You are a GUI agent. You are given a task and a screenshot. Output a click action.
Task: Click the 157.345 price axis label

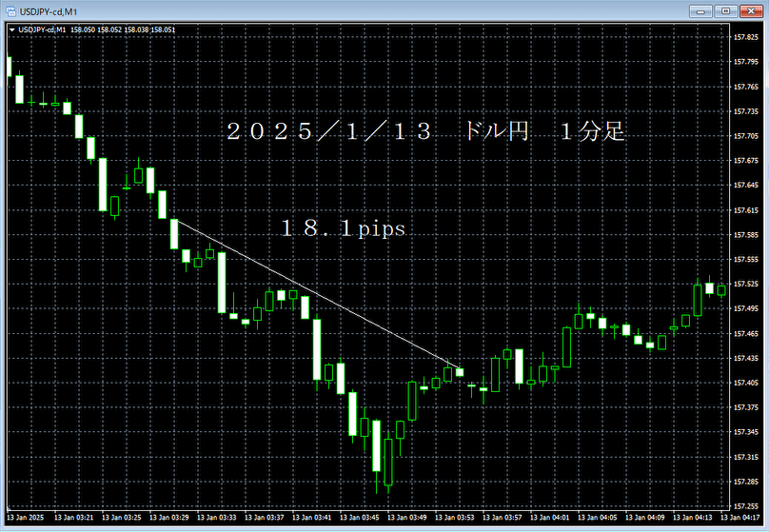[745, 432]
